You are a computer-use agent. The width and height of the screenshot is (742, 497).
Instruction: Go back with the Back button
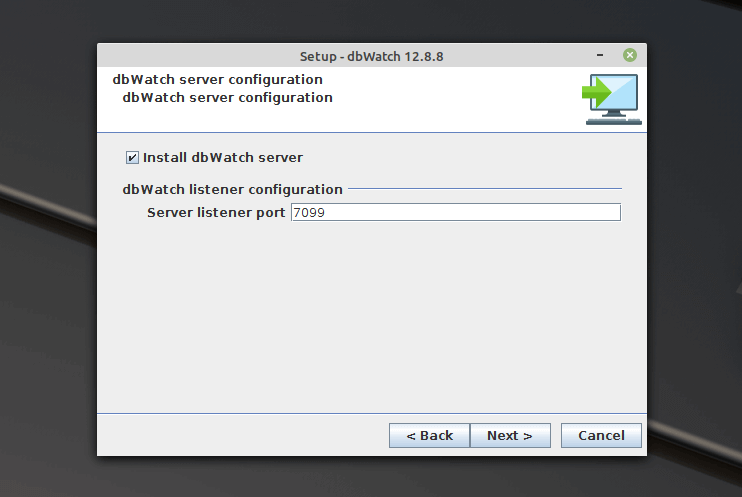429,435
